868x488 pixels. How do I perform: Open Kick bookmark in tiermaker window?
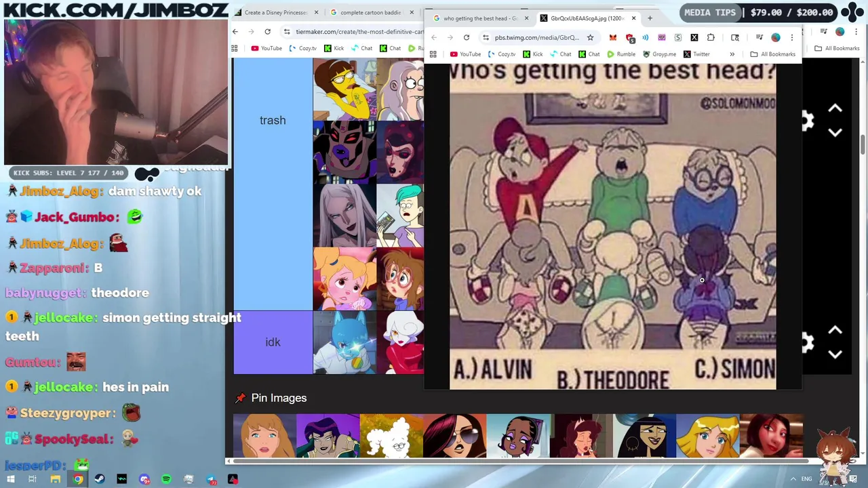(x=334, y=48)
